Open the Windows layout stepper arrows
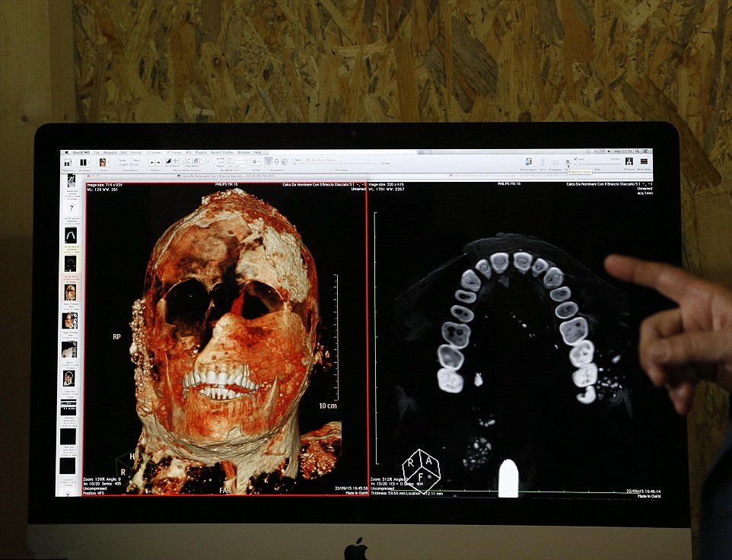Screen dimensions: 732x560 89,162
